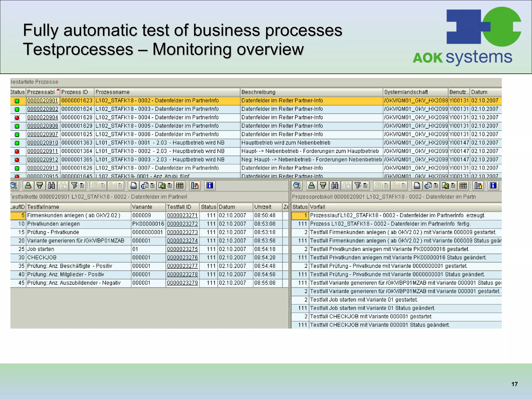The width and height of the screenshot is (532, 399).
Task: Expand views dropdown in Prozessprotokoll toolbar
Action: coord(436,185)
